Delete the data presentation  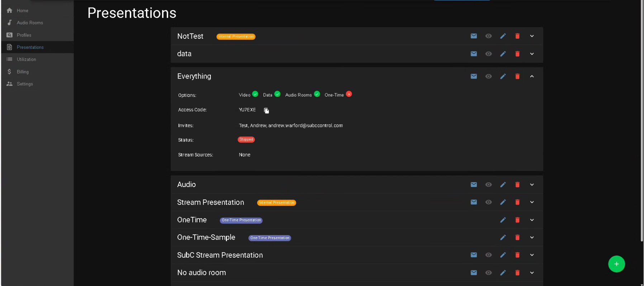pyautogui.click(x=517, y=54)
